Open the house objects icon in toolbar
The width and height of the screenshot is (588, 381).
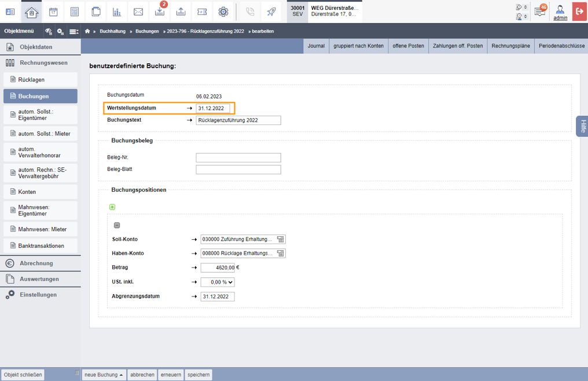pos(31,12)
